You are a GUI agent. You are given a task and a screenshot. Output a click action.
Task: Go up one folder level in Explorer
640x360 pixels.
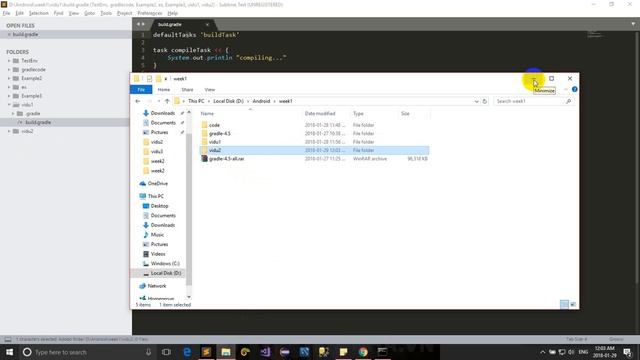(167, 101)
